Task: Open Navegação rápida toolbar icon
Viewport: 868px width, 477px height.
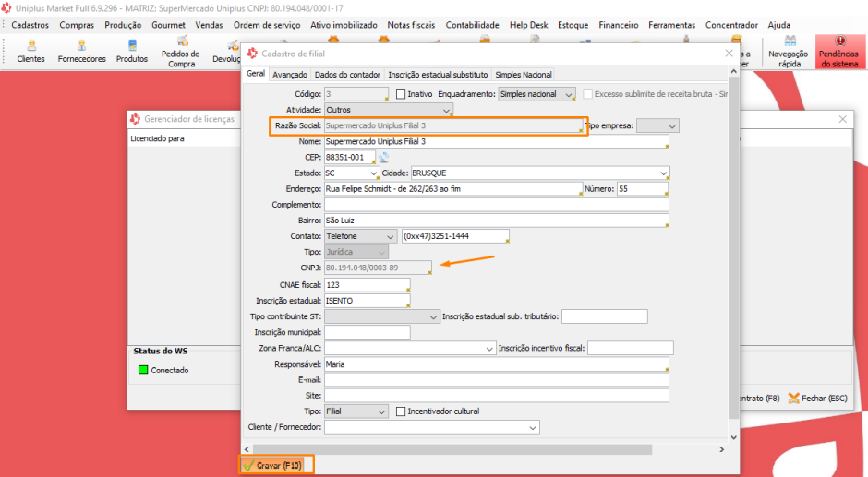Action: (789, 52)
